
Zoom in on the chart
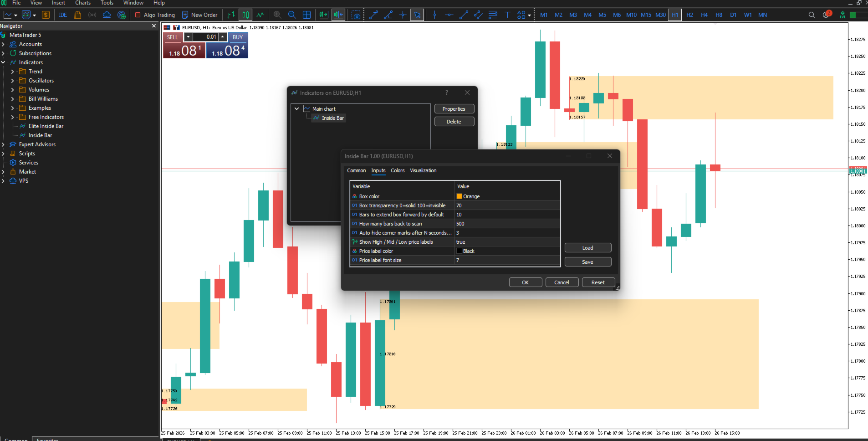pyautogui.click(x=277, y=15)
